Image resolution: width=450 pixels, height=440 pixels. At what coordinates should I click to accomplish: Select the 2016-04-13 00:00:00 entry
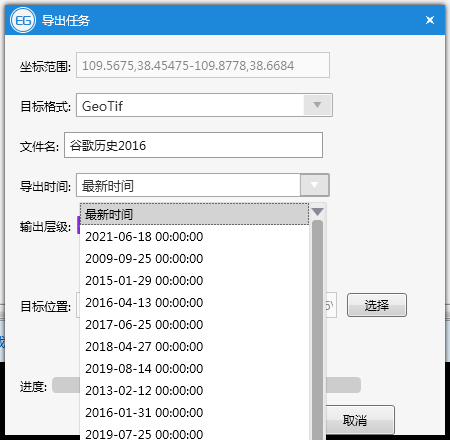tap(194, 303)
